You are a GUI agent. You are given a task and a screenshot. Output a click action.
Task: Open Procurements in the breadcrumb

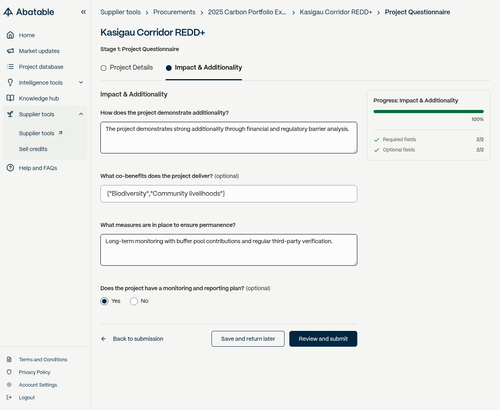(174, 12)
